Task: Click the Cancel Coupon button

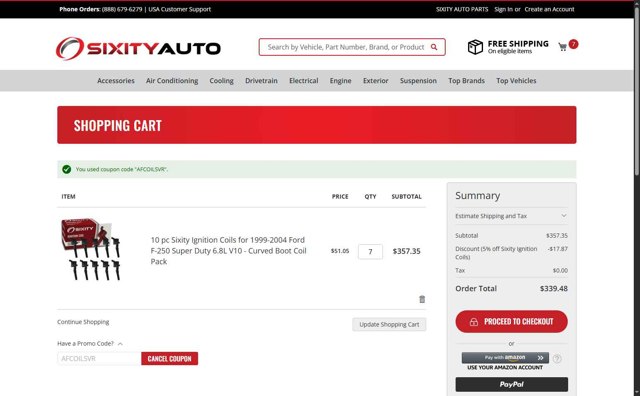Action: tap(169, 358)
